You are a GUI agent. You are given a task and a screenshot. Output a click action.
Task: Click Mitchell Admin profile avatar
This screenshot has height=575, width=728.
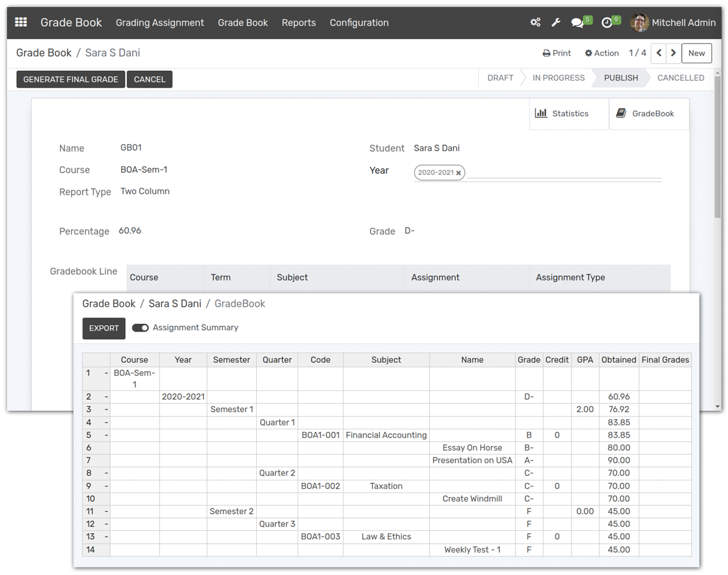638,22
